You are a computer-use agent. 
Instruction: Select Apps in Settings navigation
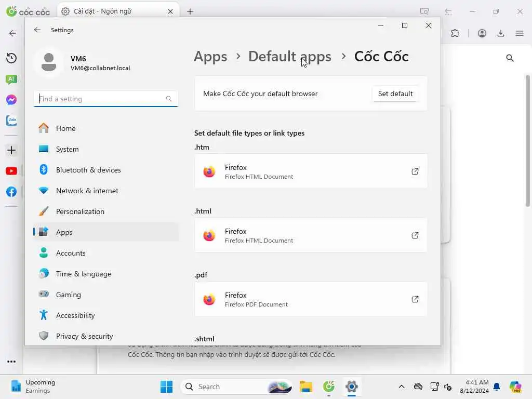106,232
